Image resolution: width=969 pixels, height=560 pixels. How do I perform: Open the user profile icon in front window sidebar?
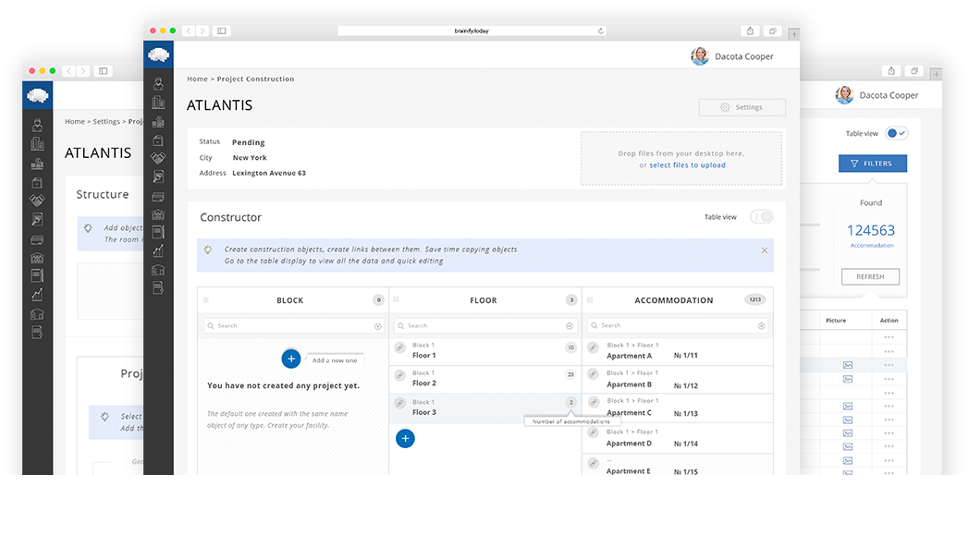coord(158,83)
